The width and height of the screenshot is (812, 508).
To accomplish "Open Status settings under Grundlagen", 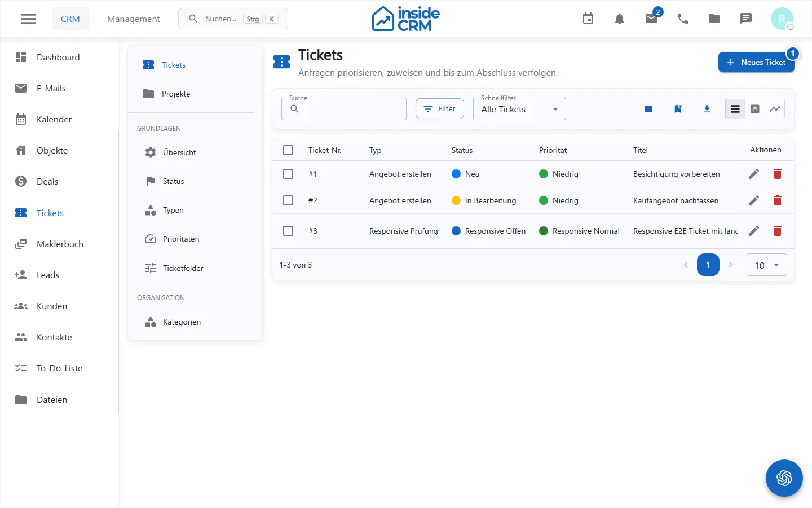I will (195, 181).
